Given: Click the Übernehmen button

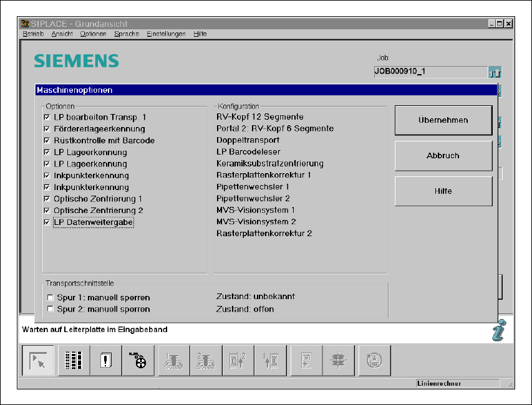Looking at the screenshot, I should [x=443, y=120].
